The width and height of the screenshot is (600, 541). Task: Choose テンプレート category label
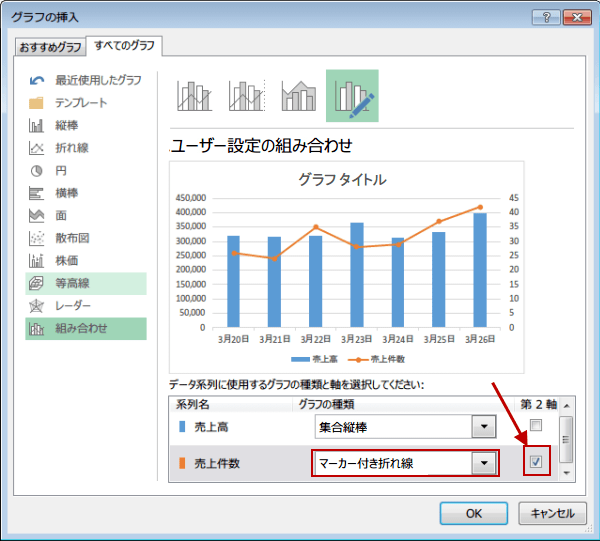pyautogui.click(x=81, y=103)
